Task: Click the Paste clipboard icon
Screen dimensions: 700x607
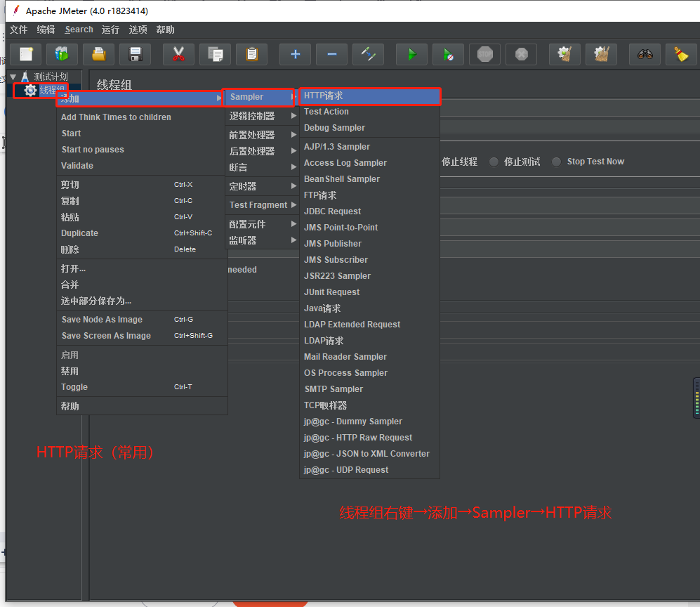Action: point(252,55)
